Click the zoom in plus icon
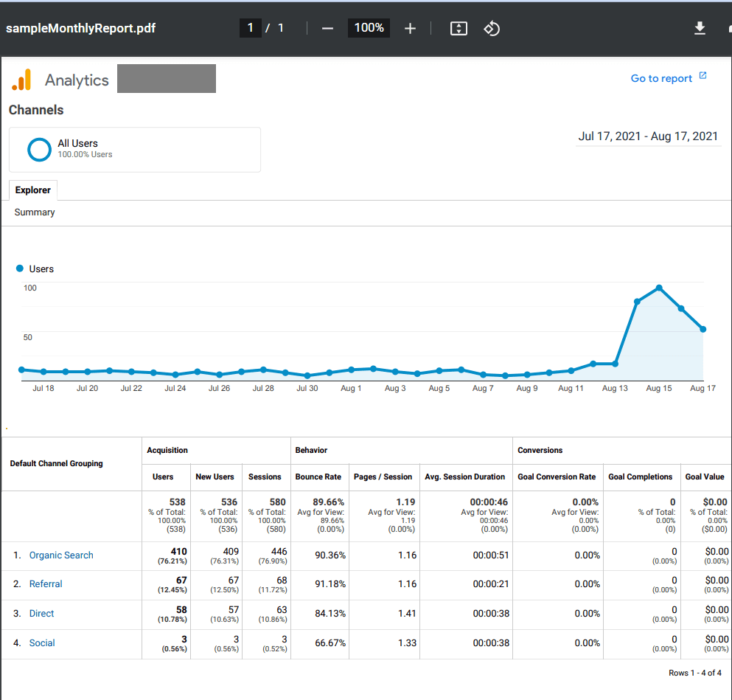The width and height of the screenshot is (732, 700). point(411,28)
